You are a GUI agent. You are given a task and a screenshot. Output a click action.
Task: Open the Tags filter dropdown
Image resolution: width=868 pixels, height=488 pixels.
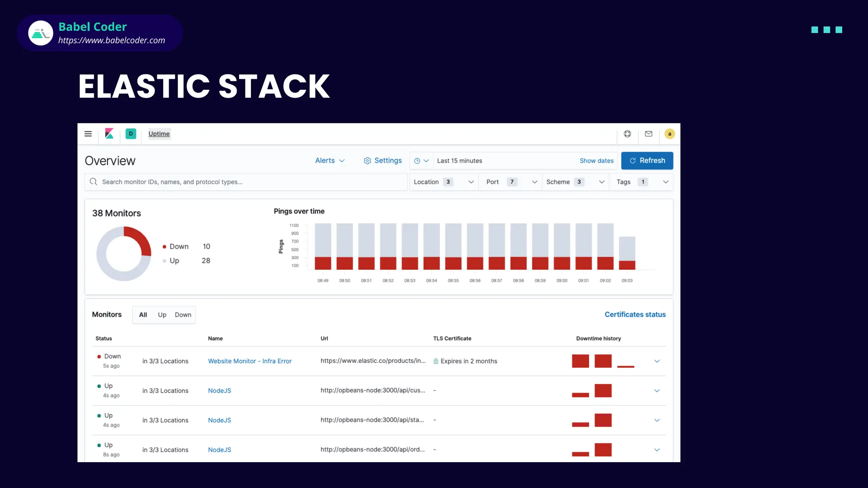pos(641,182)
